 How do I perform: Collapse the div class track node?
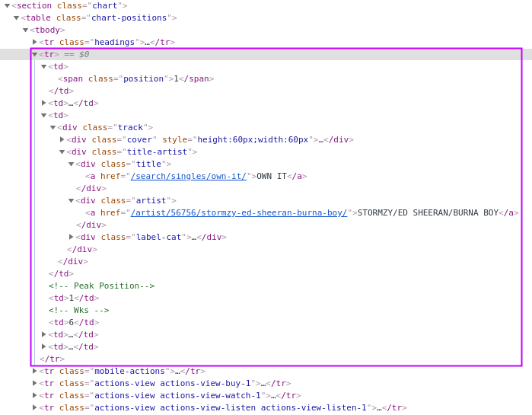click(53, 128)
